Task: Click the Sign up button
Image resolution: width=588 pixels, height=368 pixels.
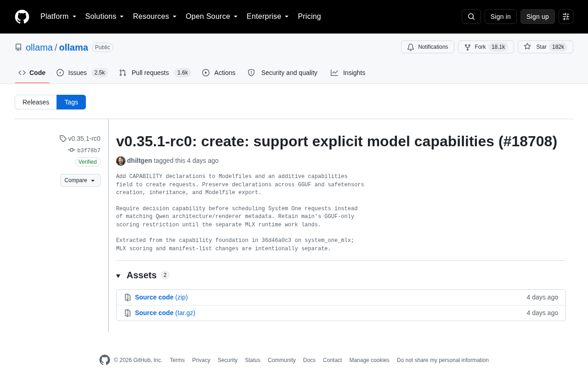Action: click(x=537, y=17)
